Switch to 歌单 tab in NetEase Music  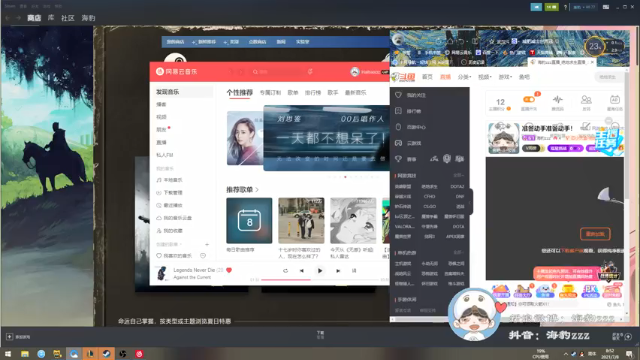(x=293, y=93)
